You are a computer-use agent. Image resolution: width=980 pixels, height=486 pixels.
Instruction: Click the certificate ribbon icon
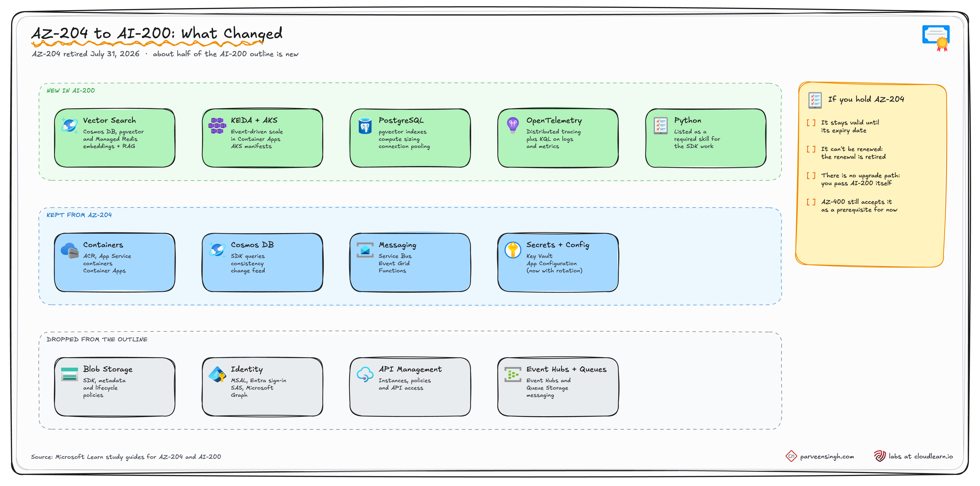tap(936, 38)
